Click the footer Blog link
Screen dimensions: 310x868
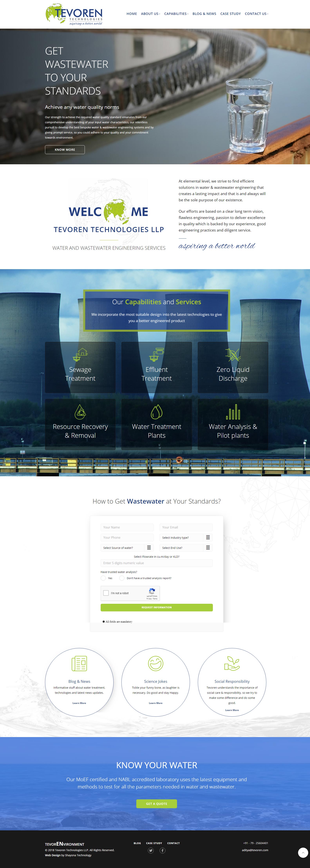(x=137, y=843)
